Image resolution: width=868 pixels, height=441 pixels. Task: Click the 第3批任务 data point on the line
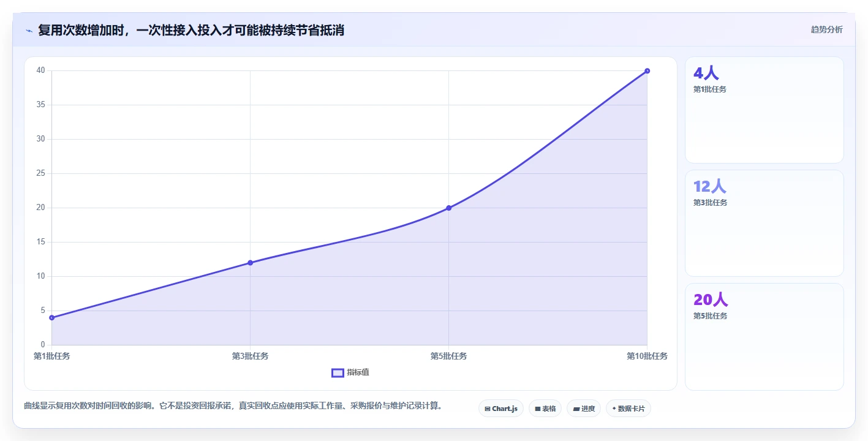pyautogui.click(x=250, y=263)
